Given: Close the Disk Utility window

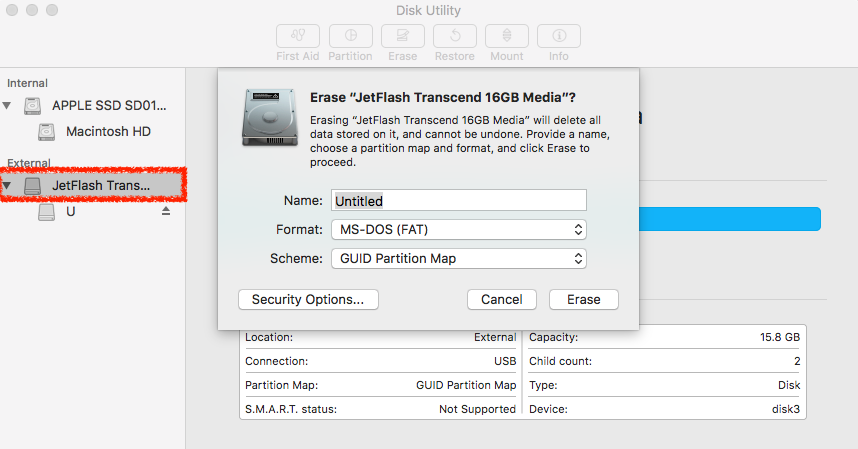Looking at the screenshot, I should (x=12, y=10).
